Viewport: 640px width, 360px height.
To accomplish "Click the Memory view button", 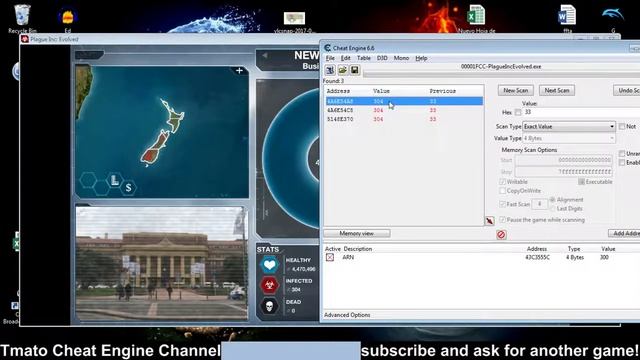I will click(357, 233).
